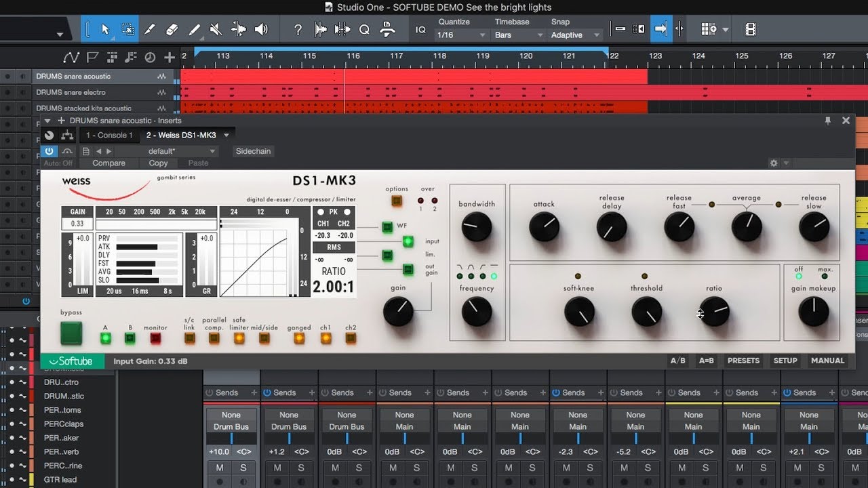Click the add track plus icon
The width and height of the screenshot is (868, 488).
(x=170, y=58)
